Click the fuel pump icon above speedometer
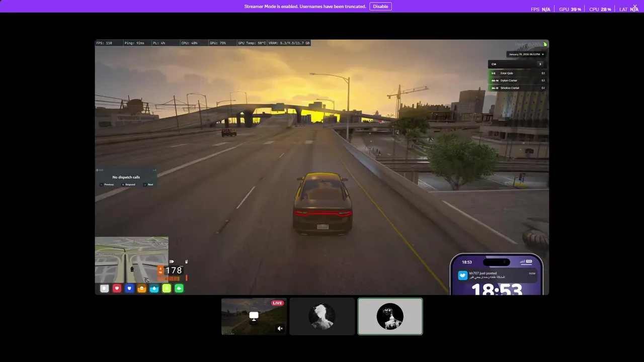 coord(186,261)
